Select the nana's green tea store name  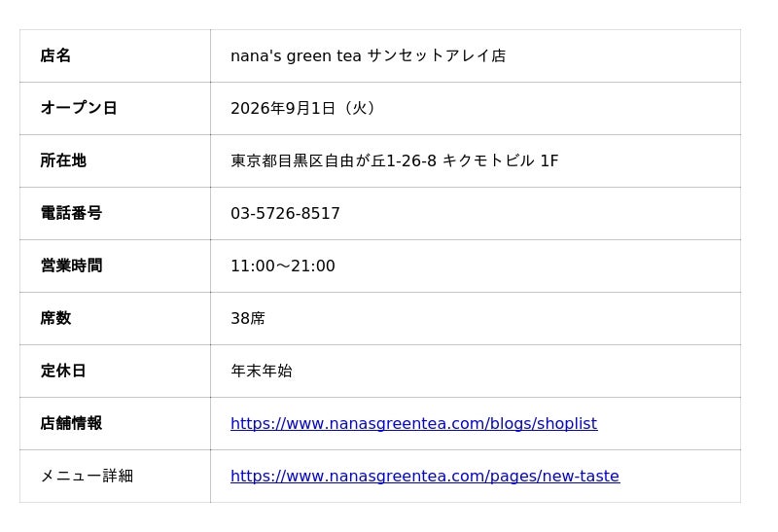(369, 55)
